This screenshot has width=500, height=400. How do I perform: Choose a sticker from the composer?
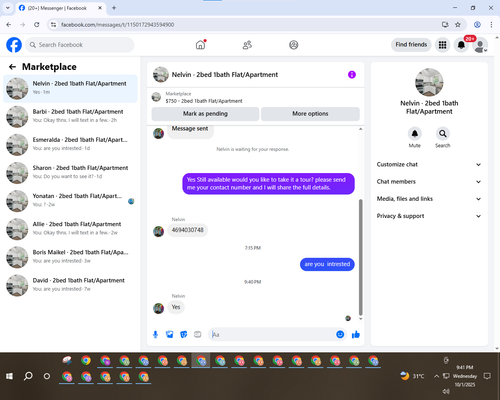[184, 334]
